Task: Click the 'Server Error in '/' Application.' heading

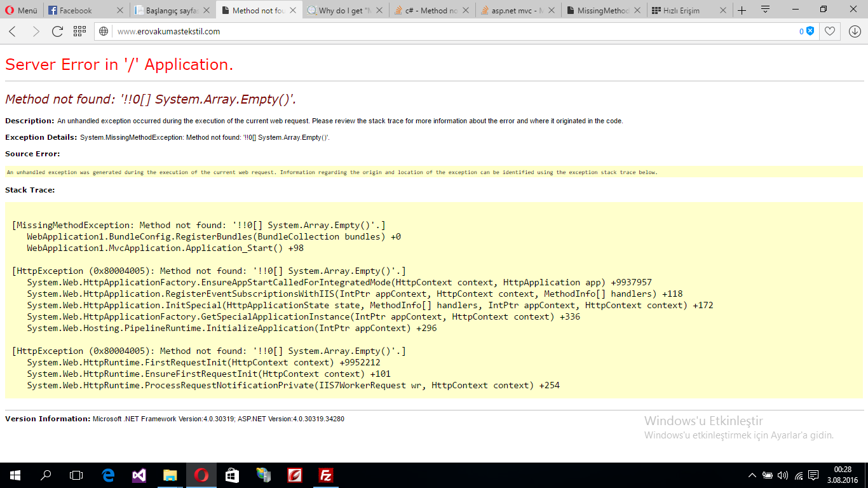Action: [119, 64]
